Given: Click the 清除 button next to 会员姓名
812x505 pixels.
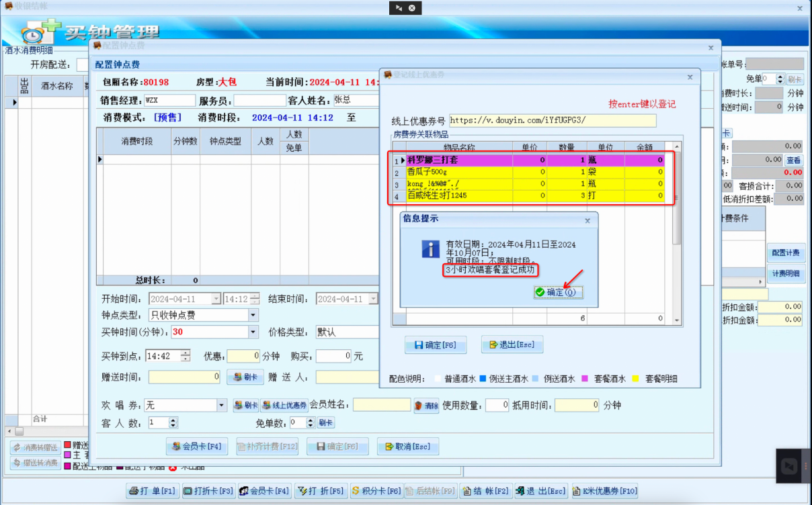Looking at the screenshot, I should [427, 406].
